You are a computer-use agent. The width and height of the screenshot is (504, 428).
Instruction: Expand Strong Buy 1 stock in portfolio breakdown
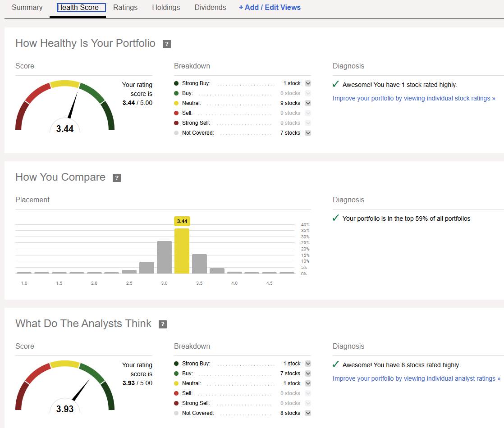308,83
